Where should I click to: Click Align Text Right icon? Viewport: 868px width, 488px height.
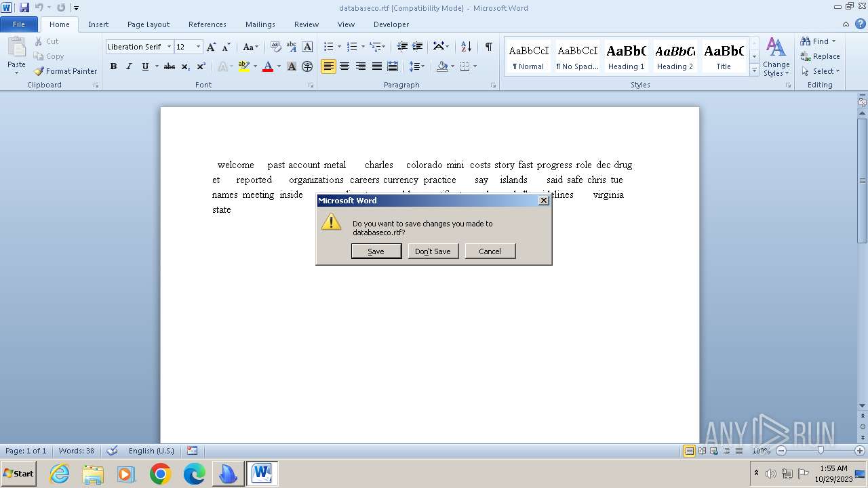click(361, 66)
